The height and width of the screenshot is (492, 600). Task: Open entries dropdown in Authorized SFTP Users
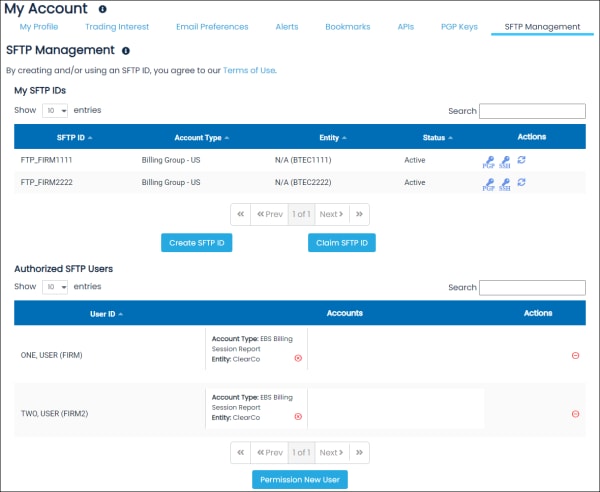(55, 287)
